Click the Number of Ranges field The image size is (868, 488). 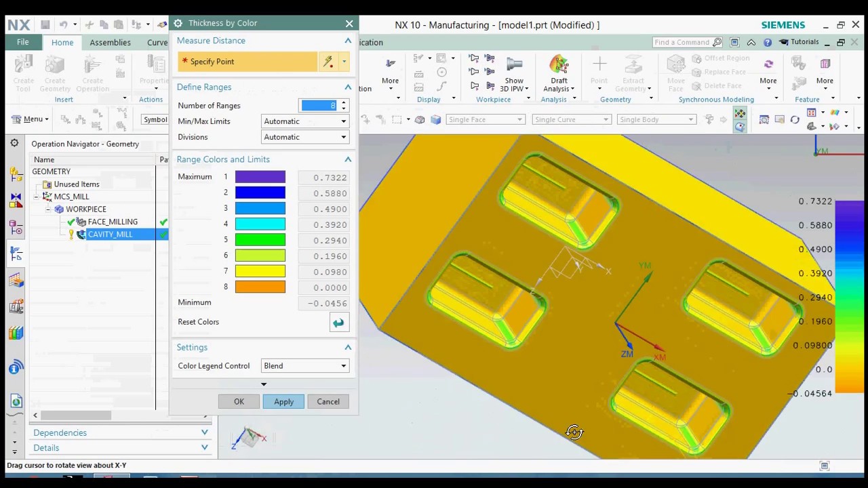tap(319, 106)
